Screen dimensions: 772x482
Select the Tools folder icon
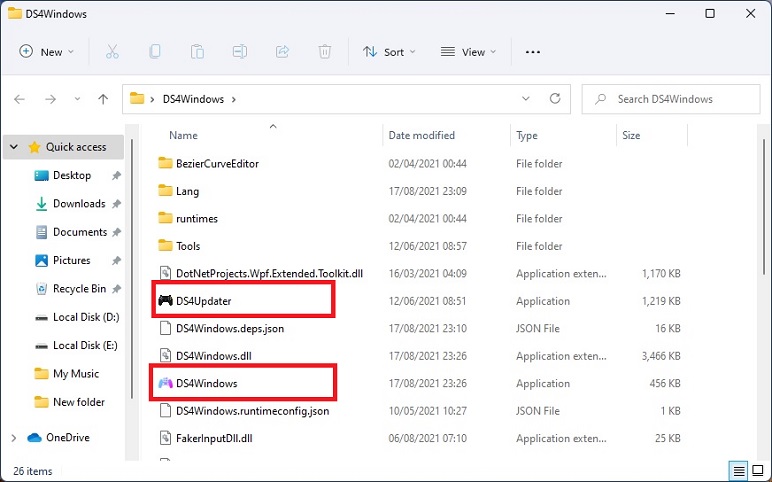(165, 245)
